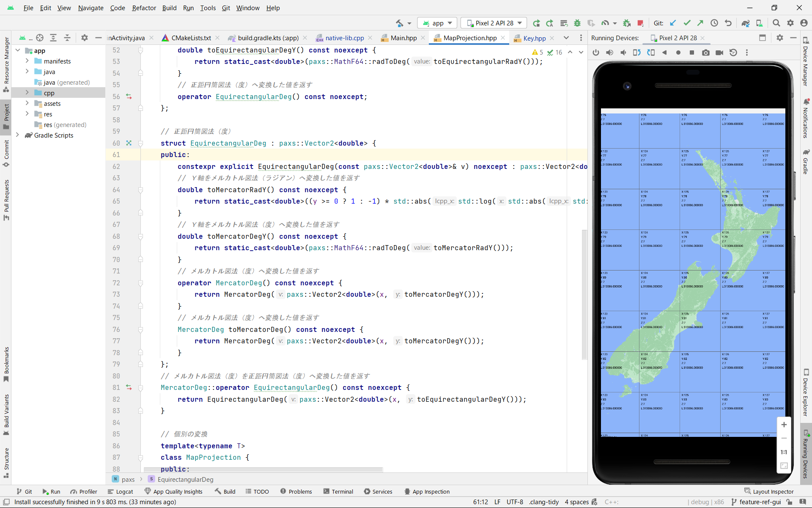
Task: Expand the cpp folder
Action: click(27, 93)
